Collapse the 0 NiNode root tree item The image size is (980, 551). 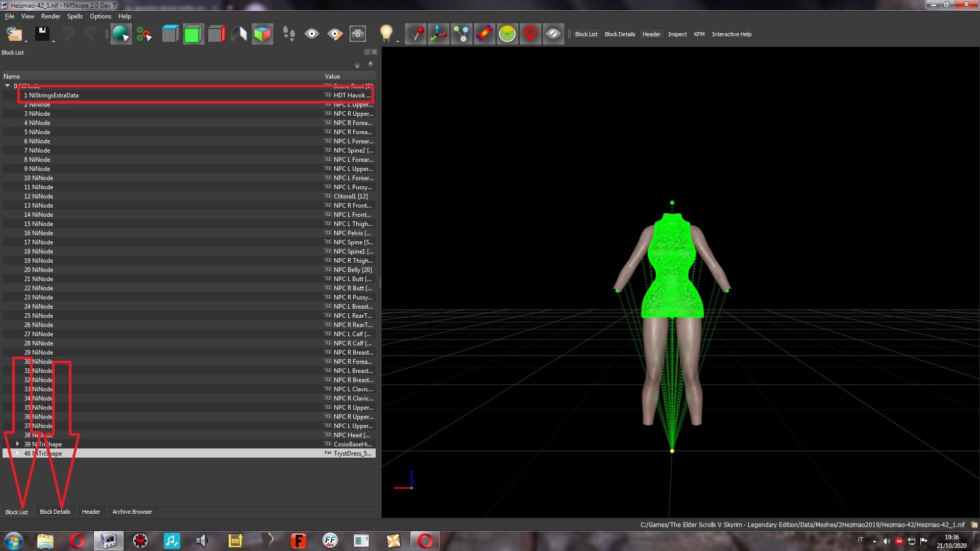8,86
